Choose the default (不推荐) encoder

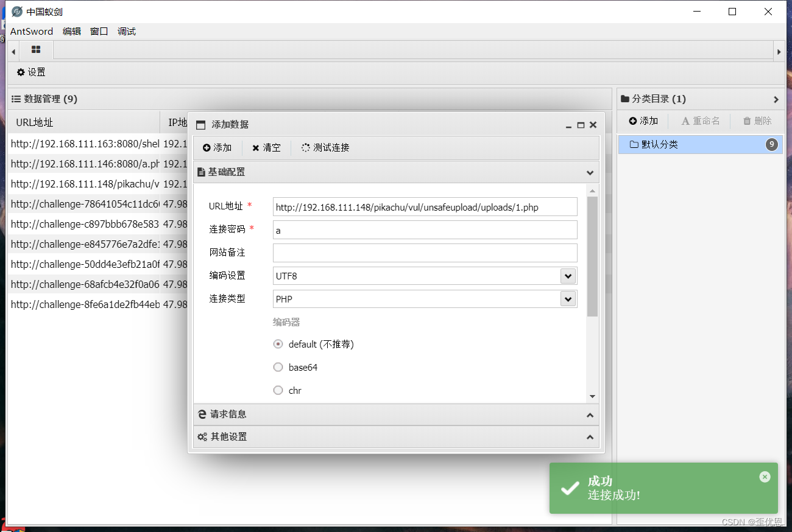(278, 344)
